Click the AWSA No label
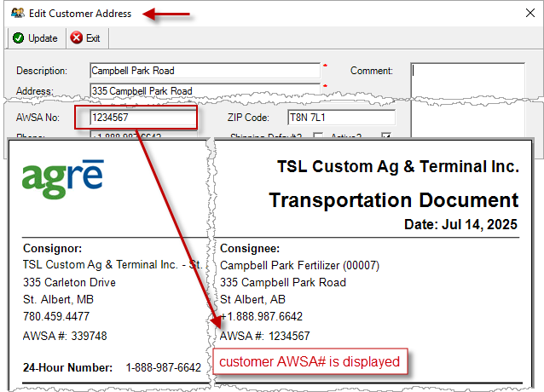Image resolution: width=544 pixels, height=392 pixels. 38,118
